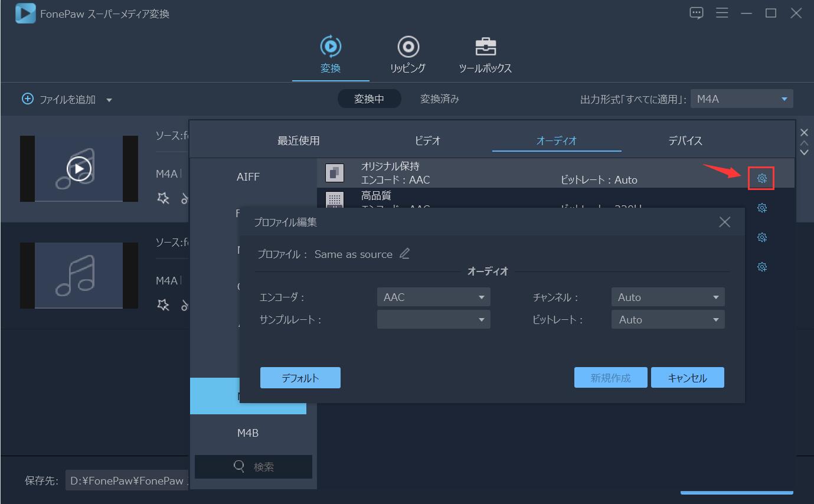
Task: Click the magic wand icon of second file
Action: tap(163, 305)
